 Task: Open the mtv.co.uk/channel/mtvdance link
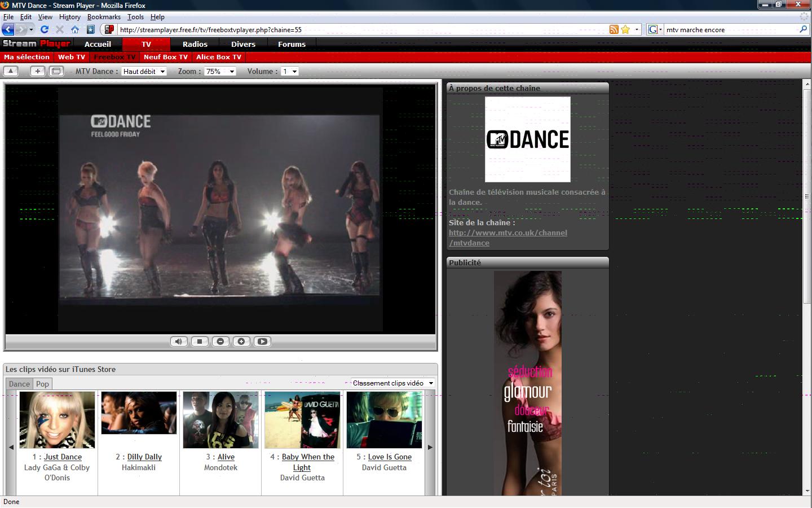(x=508, y=238)
